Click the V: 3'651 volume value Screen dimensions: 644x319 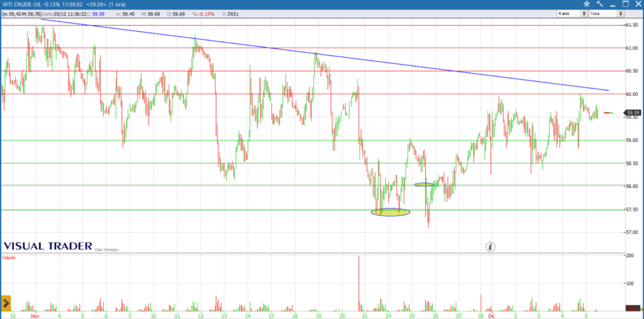coord(230,14)
